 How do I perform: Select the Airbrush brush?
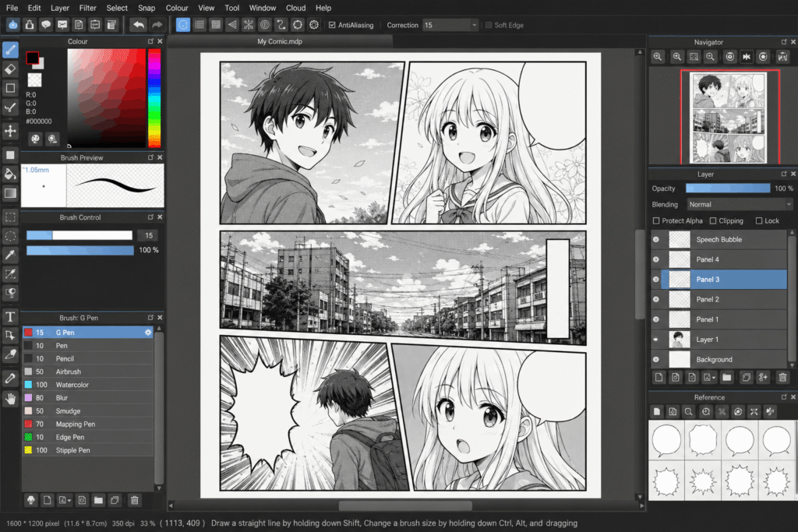click(x=87, y=372)
